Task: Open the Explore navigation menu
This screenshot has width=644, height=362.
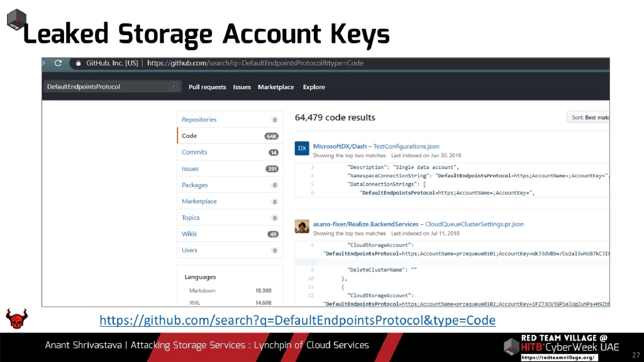Action: pos(314,87)
